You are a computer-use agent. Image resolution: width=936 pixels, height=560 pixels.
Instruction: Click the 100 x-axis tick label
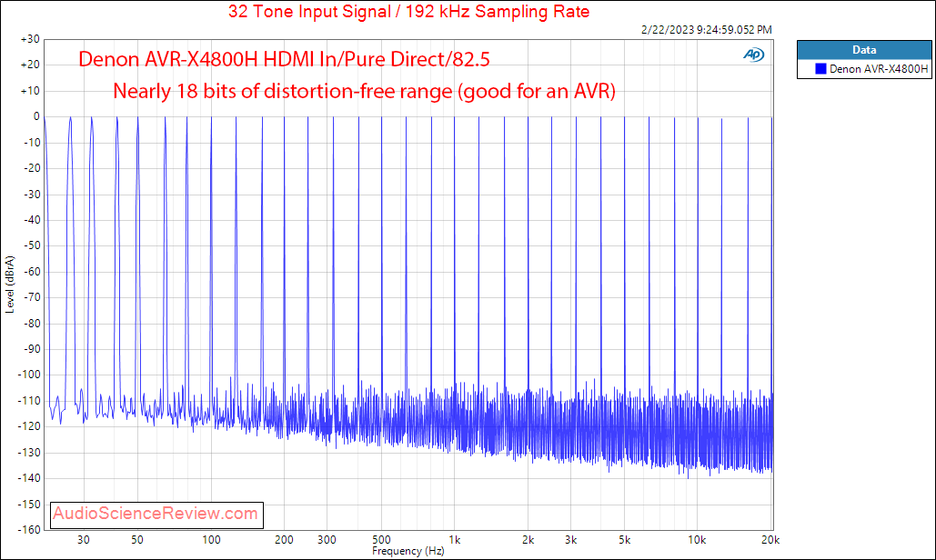[x=211, y=540]
